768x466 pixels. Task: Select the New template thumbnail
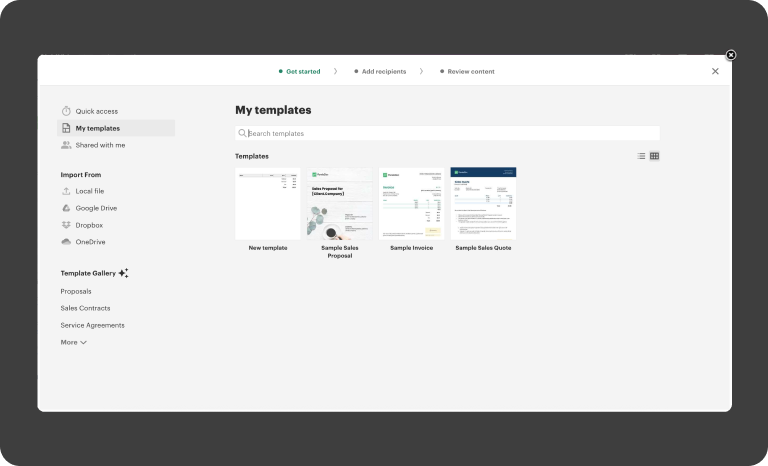click(x=268, y=204)
